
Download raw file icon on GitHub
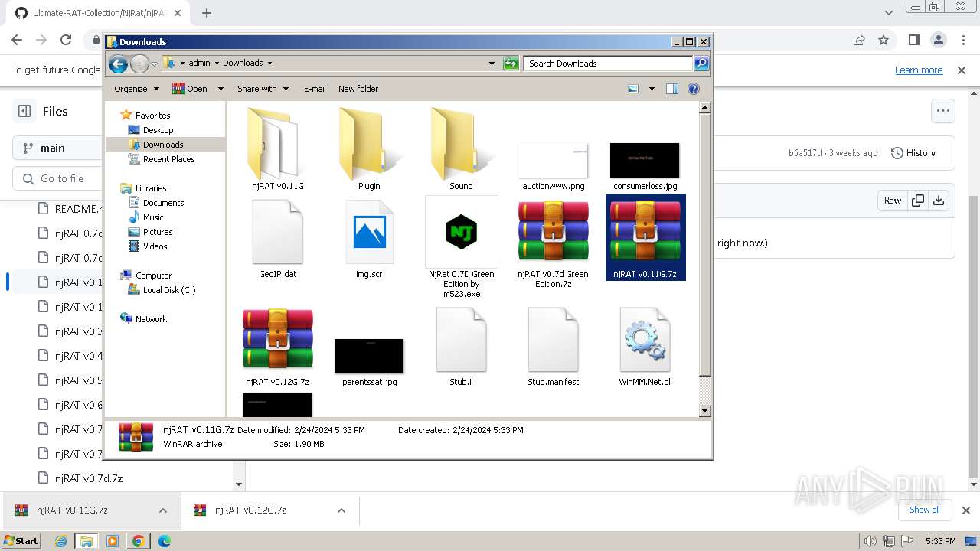(x=939, y=201)
